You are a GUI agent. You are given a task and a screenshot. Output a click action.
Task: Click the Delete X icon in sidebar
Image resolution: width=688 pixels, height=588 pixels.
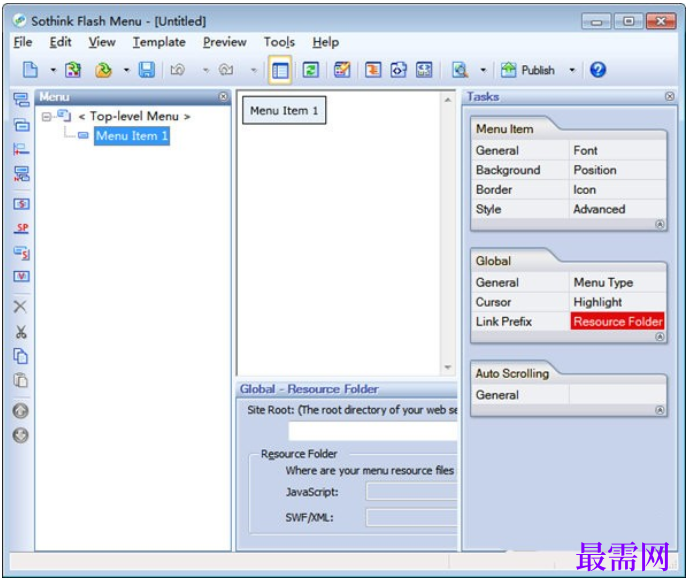point(20,307)
